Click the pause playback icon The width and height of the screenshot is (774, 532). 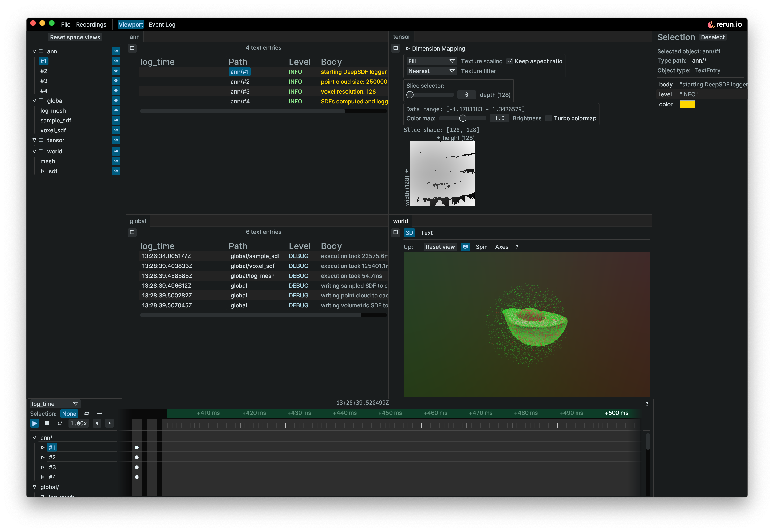tap(47, 423)
